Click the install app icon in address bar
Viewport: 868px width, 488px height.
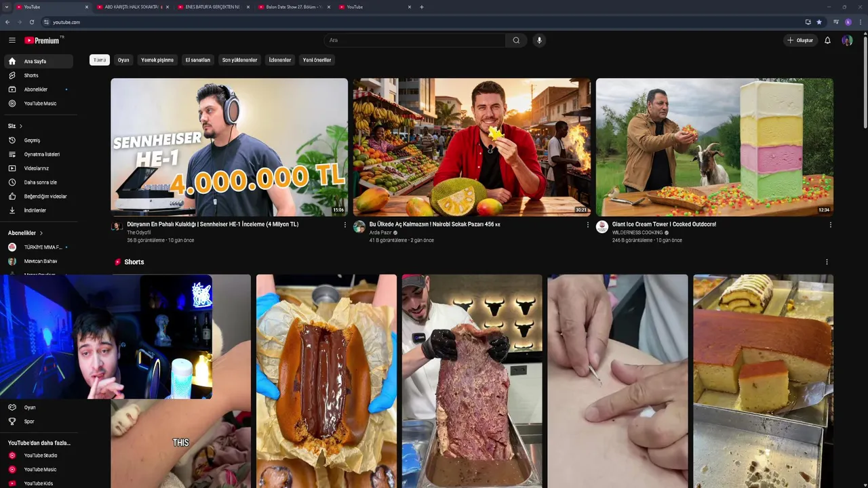(x=808, y=22)
